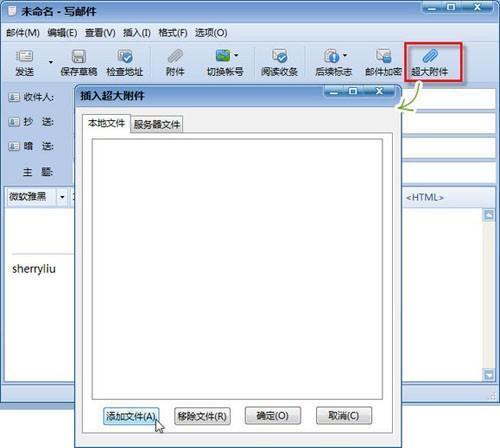
Task: Switch to 服务器文件 tab
Action: coord(157,124)
